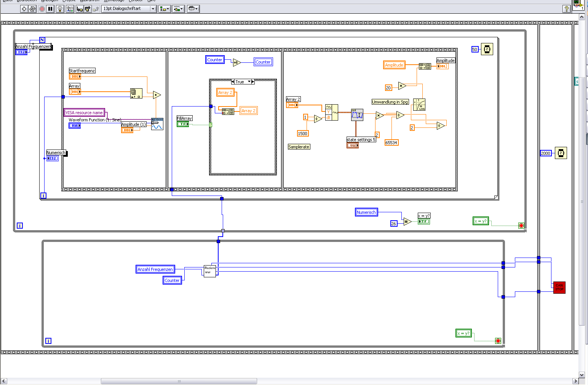Open the Reorder dropdown in toolbar

193,9
